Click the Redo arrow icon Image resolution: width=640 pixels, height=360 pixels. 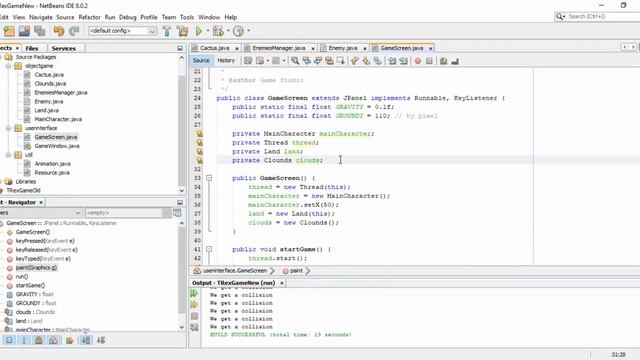74,31
